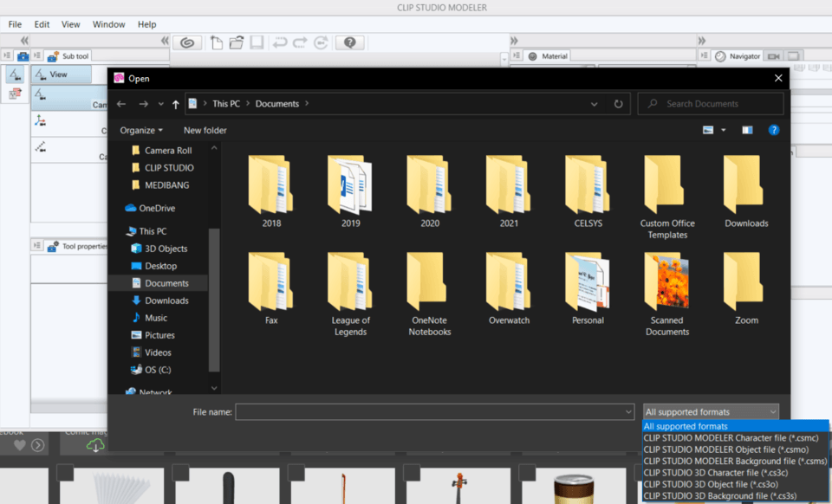832x504 pixels.
Task: Open the Help menu
Action: (x=147, y=24)
